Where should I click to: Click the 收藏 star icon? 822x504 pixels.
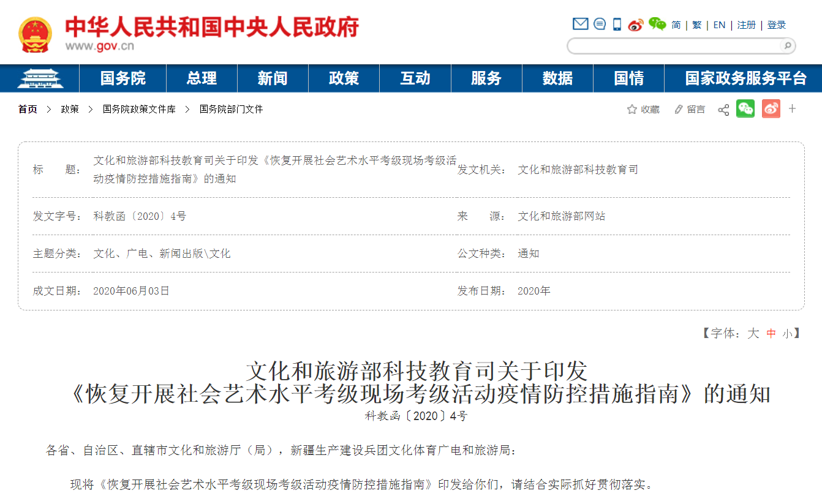[x=632, y=109]
